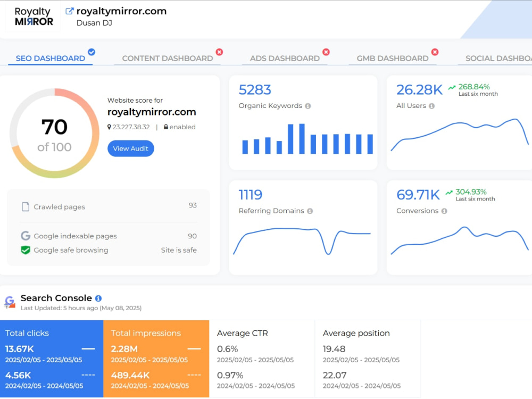The height and width of the screenshot is (399, 532).
Task: Click the View Audit button
Action: coord(131,148)
